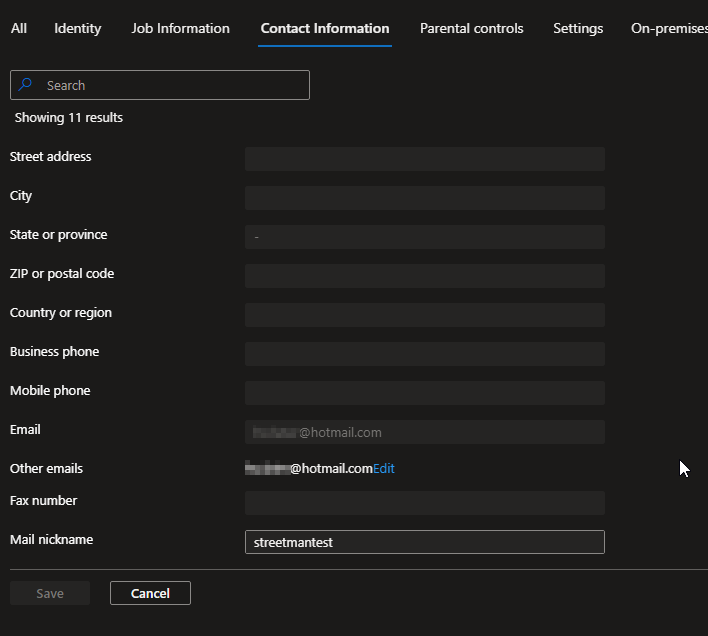Go to the Parental controls tab
This screenshot has height=636, width=708.
click(471, 28)
